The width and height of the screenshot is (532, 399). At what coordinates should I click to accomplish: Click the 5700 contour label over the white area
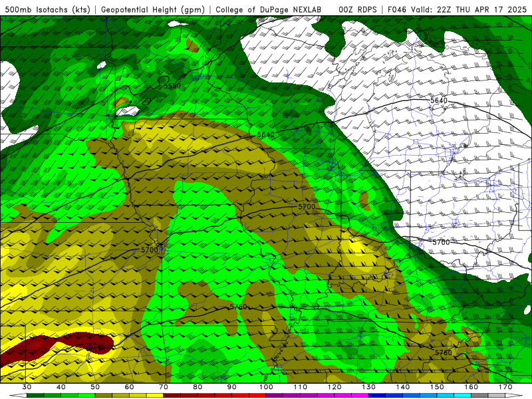[441, 242]
